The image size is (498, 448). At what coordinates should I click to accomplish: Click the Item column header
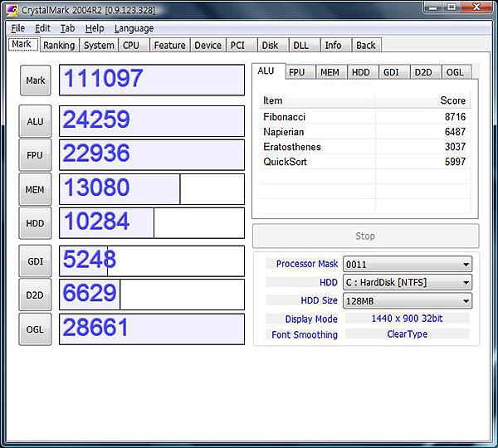[317, 100]
